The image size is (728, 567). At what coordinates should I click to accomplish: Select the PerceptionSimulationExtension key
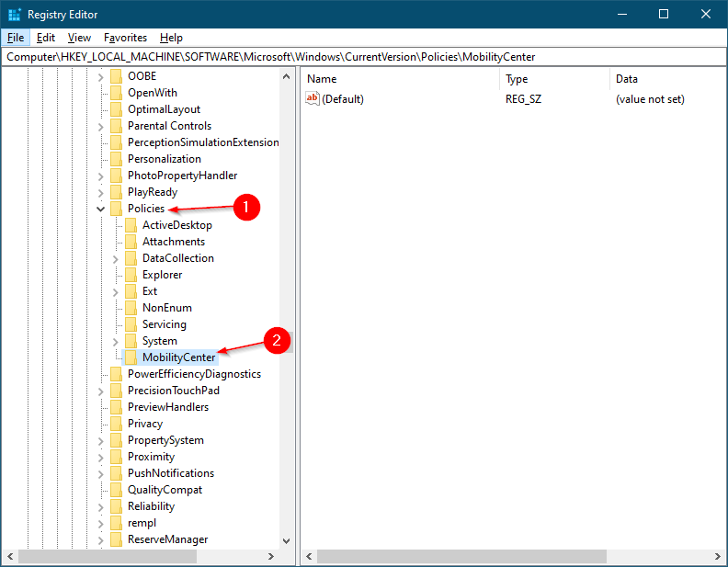point(203,142)
